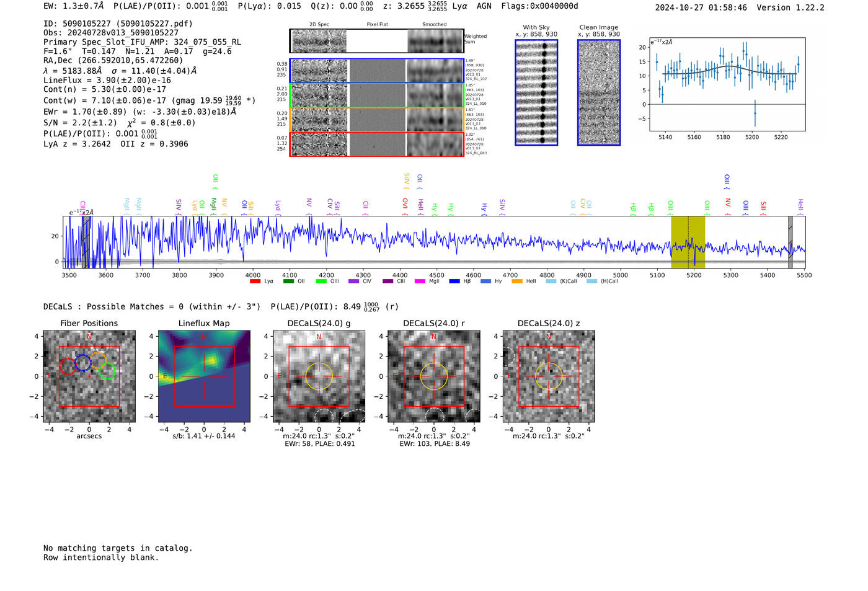Screen dimensions: 868x591
Task: Click the orange fiber circle in Fiber Positions
Action: [x=98, y=360]
